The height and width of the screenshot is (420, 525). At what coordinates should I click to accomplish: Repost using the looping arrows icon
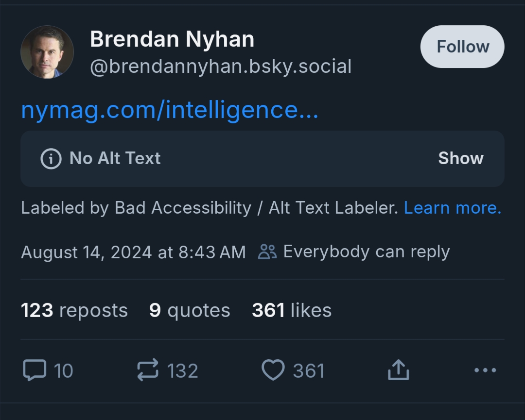(148, 371)
